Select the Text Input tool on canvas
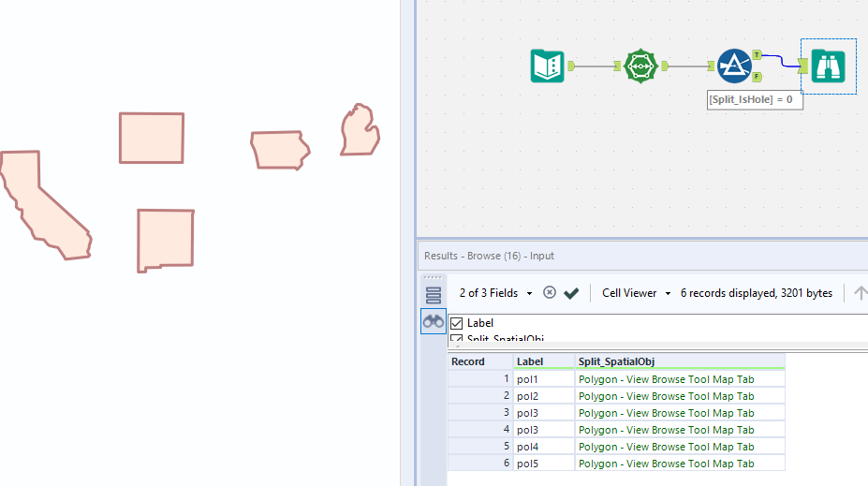 548,66
